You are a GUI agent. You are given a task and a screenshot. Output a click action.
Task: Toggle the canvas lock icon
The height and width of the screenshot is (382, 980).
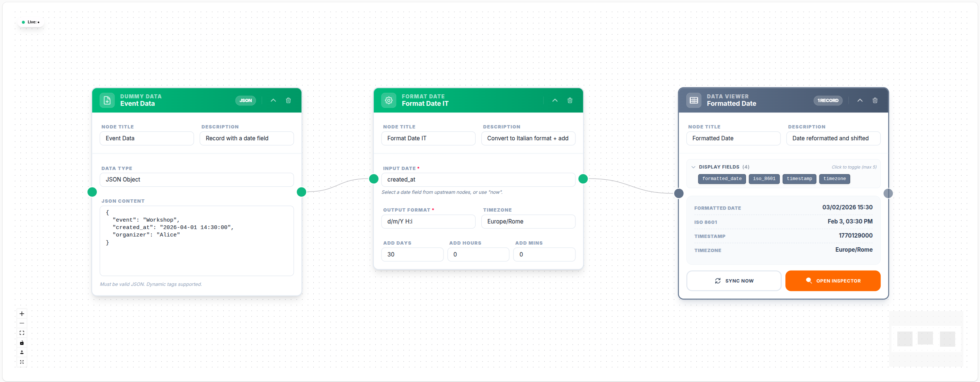click(22, 342)
